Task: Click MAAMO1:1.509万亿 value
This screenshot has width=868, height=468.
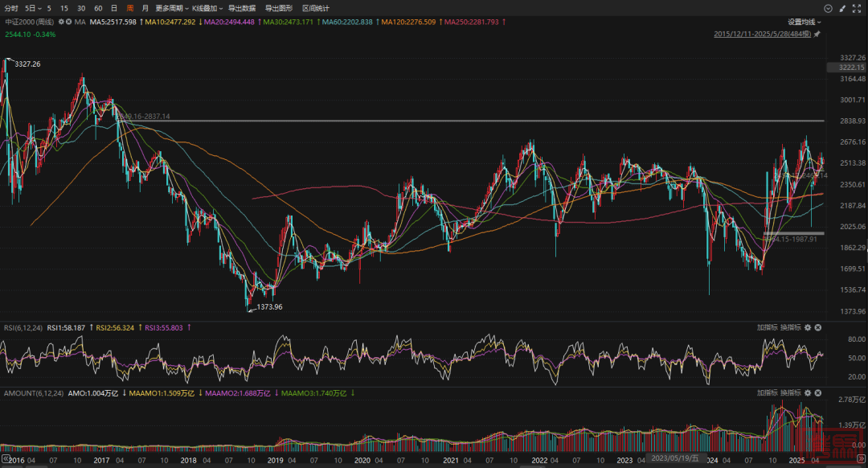Action: 162,393
